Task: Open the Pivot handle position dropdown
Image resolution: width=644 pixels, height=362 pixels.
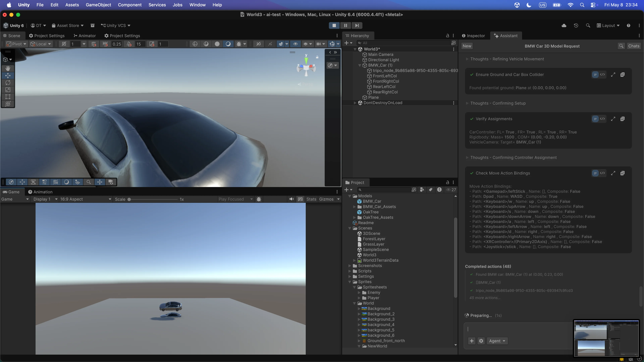Action: 16,44
